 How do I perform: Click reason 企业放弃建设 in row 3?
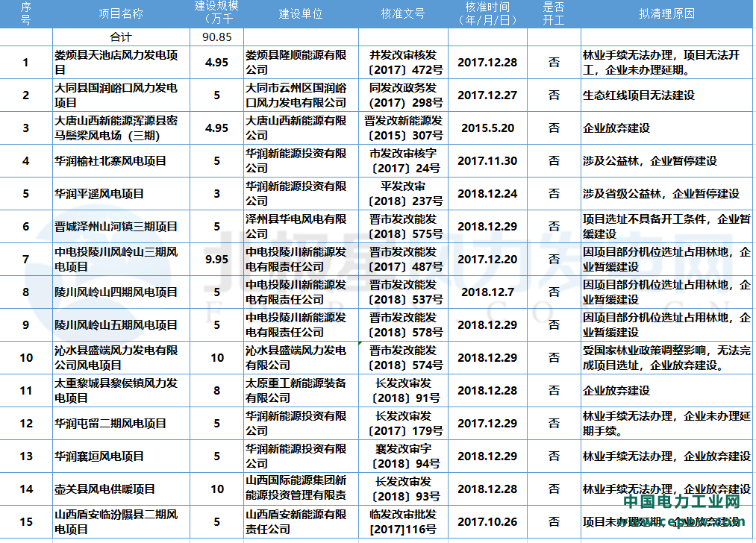(x=616, y=128)
